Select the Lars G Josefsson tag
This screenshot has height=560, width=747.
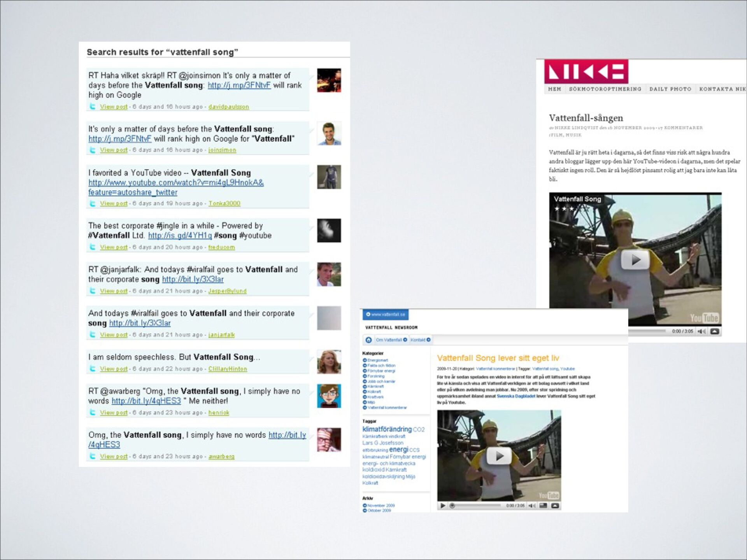383,443
